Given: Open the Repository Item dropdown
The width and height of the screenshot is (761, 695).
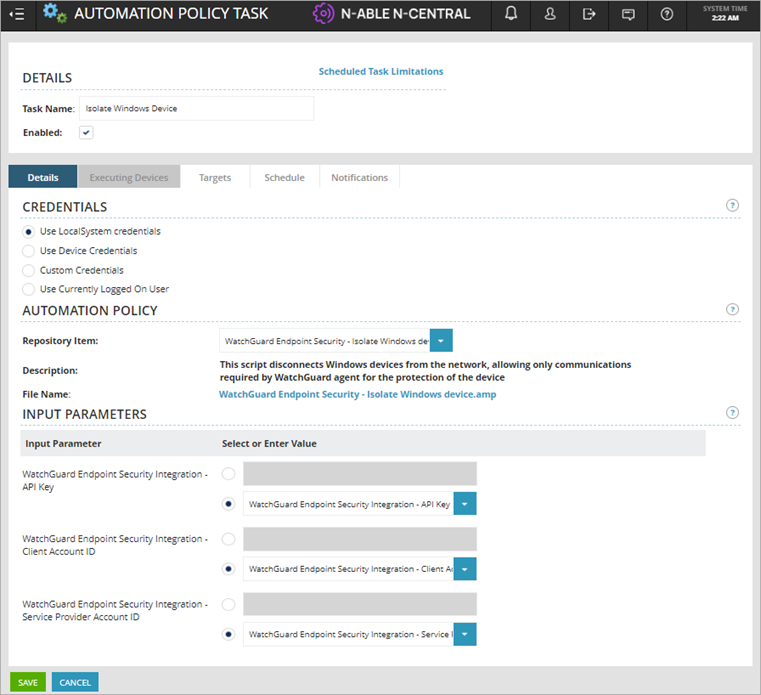Looking at the screenshot, I should [441, 341].
